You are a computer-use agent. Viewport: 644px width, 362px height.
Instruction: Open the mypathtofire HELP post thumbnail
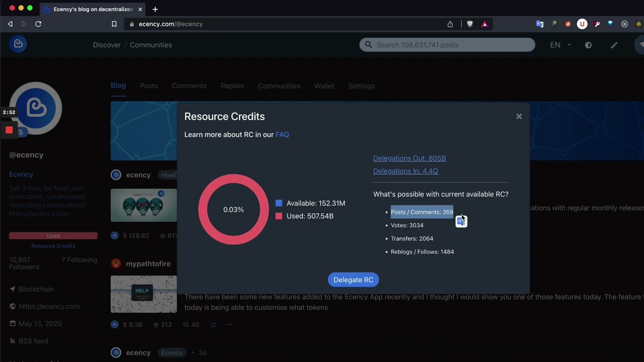point(144,294)
